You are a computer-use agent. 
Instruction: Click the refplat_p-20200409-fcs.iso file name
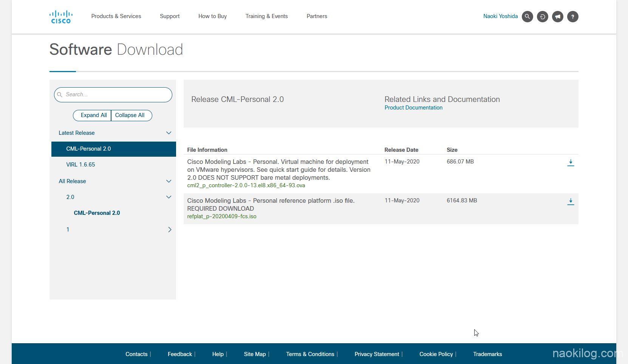coord(222,216)
